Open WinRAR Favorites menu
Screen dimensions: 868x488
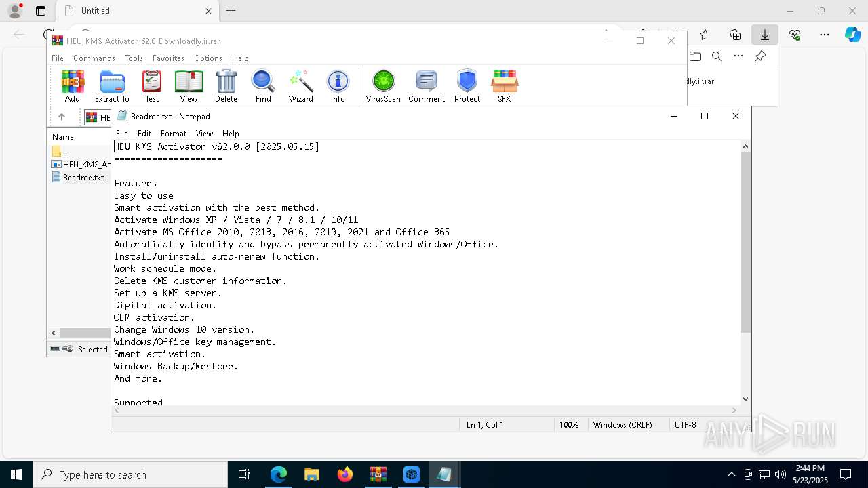point(168,58)
